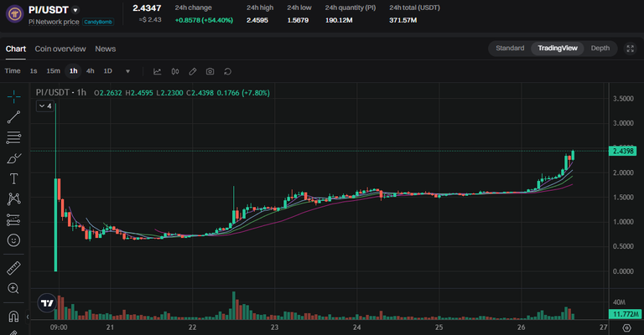Click the TradingView logo badge
The height and width of the screenshot is (335, 644).
47,303
